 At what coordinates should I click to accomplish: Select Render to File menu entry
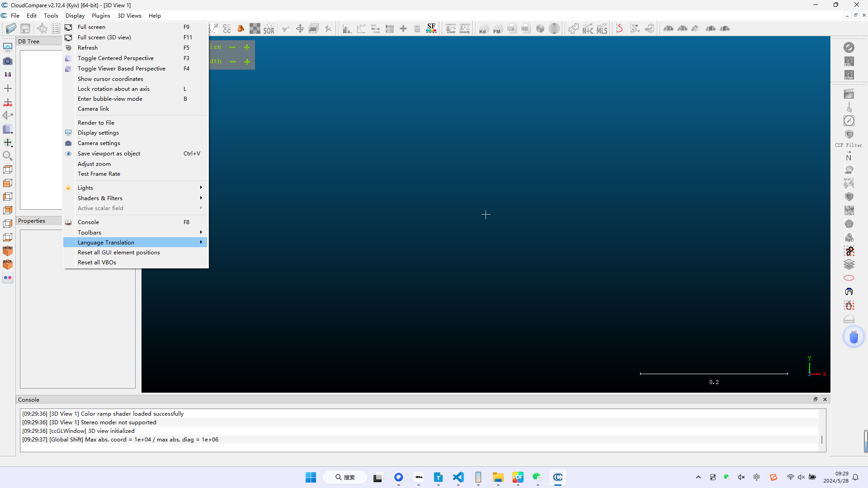click(x=96, y=123)
